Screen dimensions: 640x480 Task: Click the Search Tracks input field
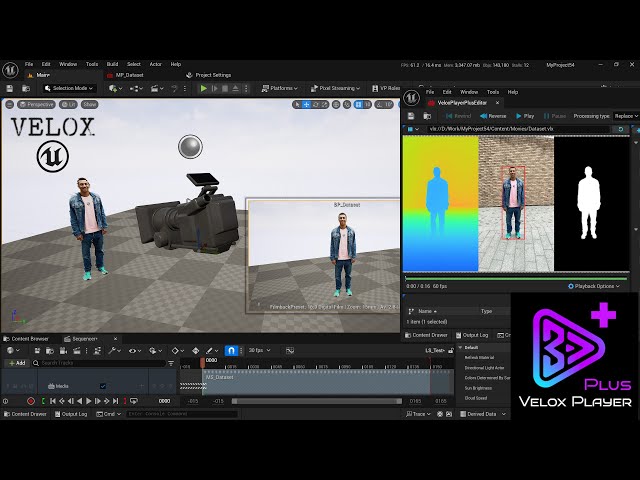coord(99,363)
